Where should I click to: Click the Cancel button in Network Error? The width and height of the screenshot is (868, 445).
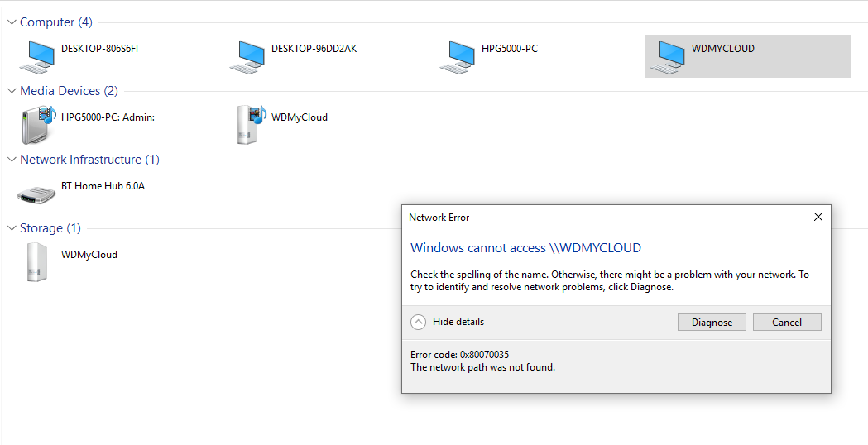click(x=787, y=322)
